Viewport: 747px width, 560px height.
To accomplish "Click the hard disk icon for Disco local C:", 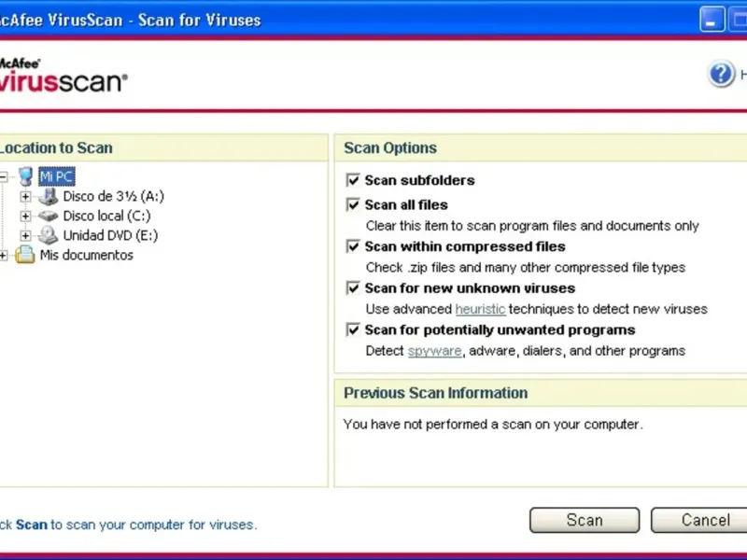I will coord(48,216).
